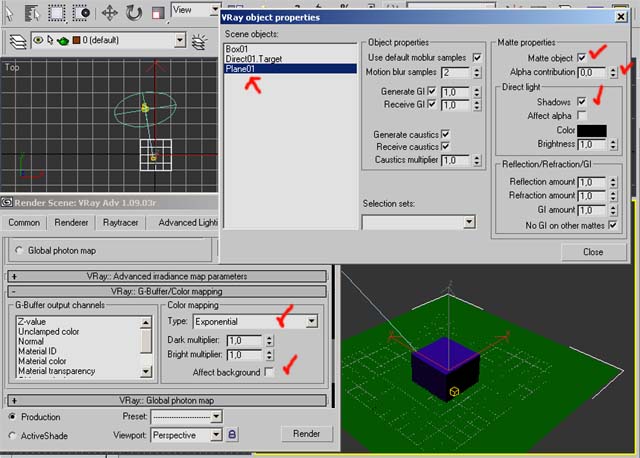Image resolution: width=640 pixels, height=458 pixels.
Task: Click the layer render teapot icon
Action: (63, 40)
